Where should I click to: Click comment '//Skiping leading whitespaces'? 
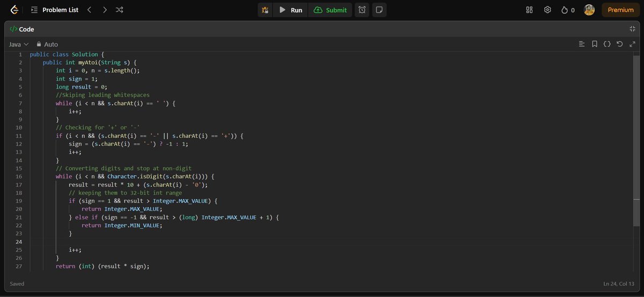(103, 95)
